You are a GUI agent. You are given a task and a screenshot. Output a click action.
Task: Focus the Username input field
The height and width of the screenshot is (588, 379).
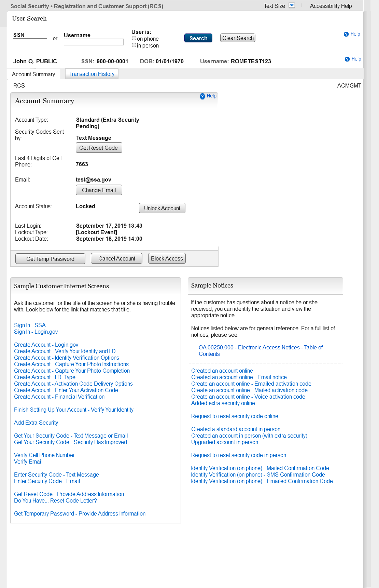pyautogui.click(x=94, y=42)
